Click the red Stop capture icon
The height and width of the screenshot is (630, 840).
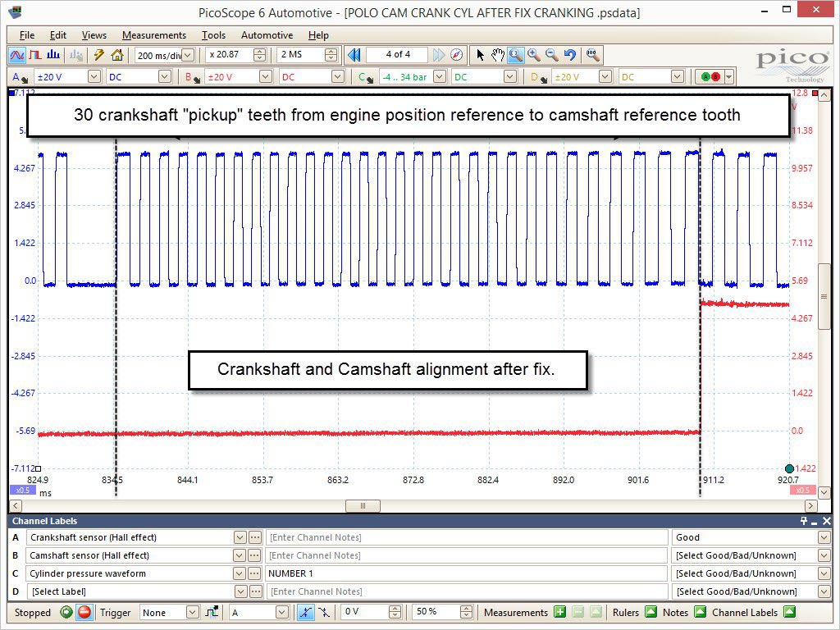tap(84, 612)
